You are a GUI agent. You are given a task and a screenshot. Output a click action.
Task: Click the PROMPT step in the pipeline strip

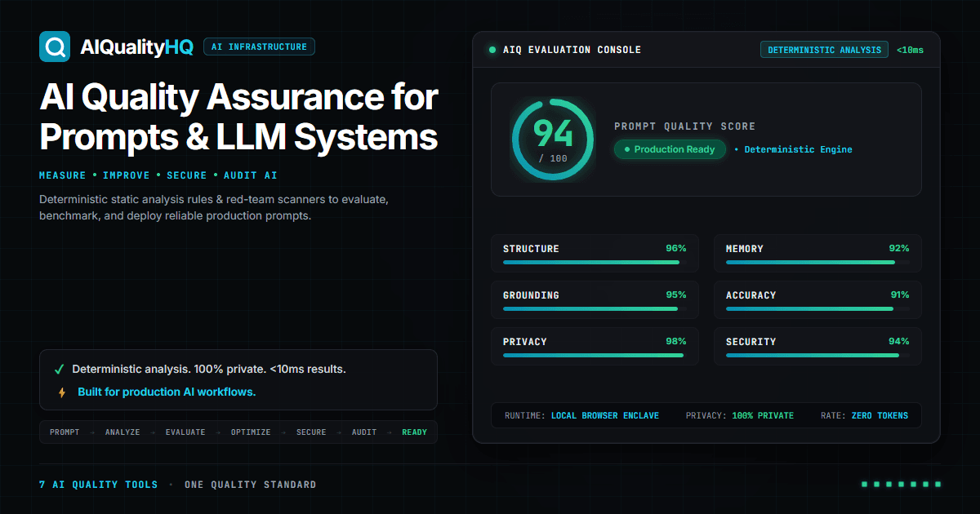65,432
